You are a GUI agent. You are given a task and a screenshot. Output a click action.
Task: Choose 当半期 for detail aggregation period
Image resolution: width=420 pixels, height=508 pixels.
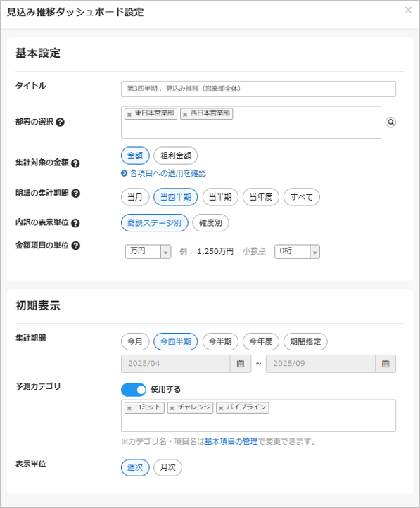click(x=220, y=197)
